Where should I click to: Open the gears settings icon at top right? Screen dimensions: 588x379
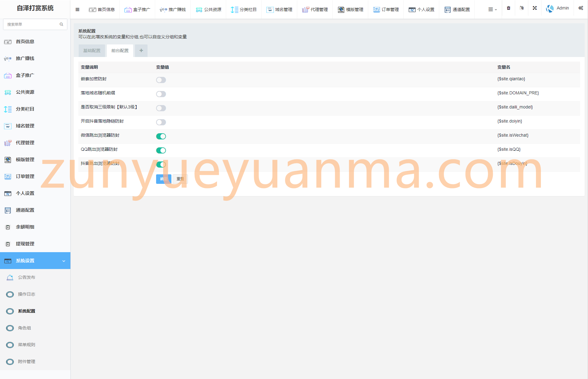581,8
